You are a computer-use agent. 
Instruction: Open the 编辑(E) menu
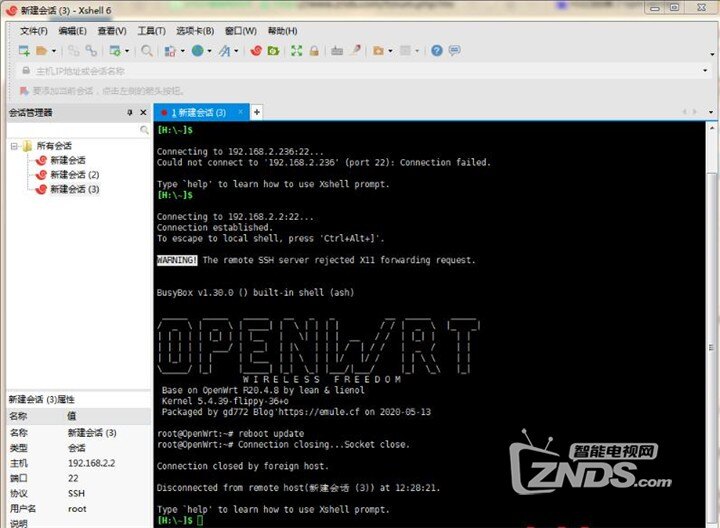pos(73,31)
